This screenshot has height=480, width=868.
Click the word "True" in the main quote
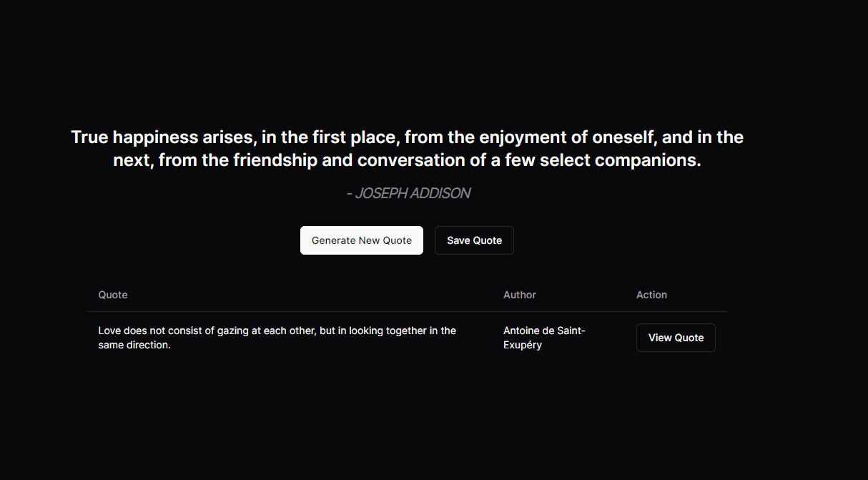pos(89,137)
